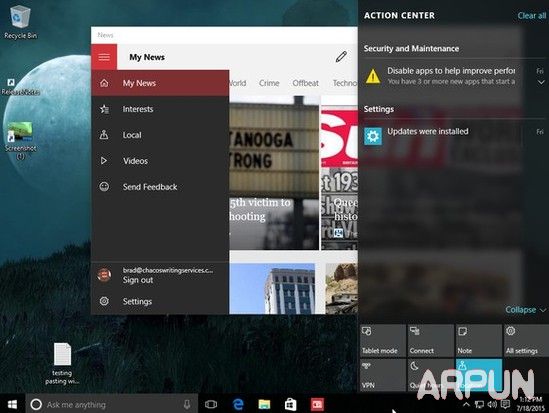The image size is (549, 413).
Task: Launch Microsoft Edge from the taskbar
Action: click(238, 404)
